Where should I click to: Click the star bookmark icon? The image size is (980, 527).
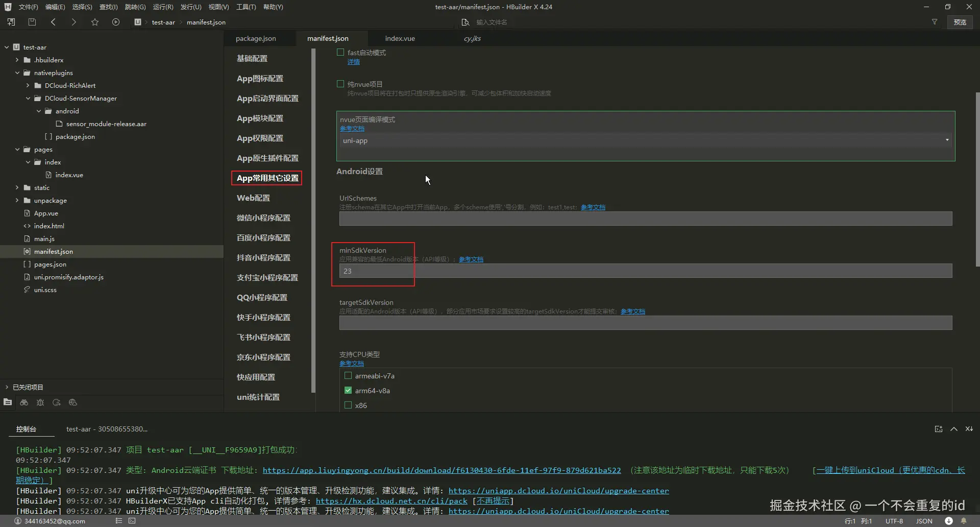point(95,22)
